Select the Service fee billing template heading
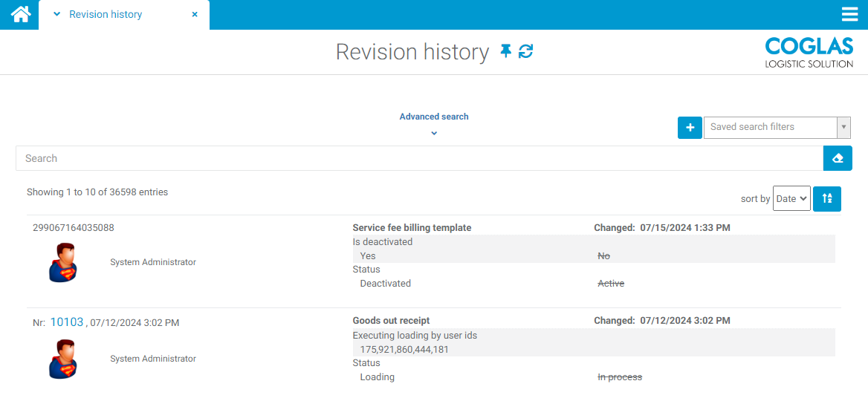This screenshot has height=401, width=868. pos(412,228)
